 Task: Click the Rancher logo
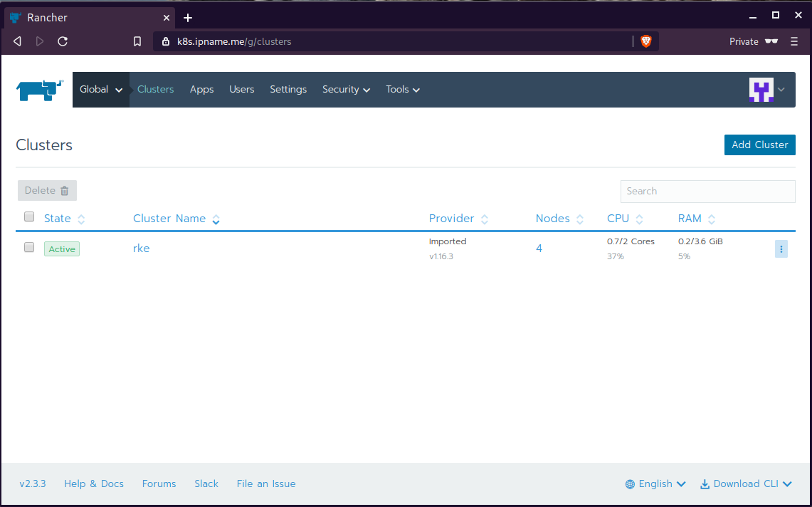coord(39,90)
